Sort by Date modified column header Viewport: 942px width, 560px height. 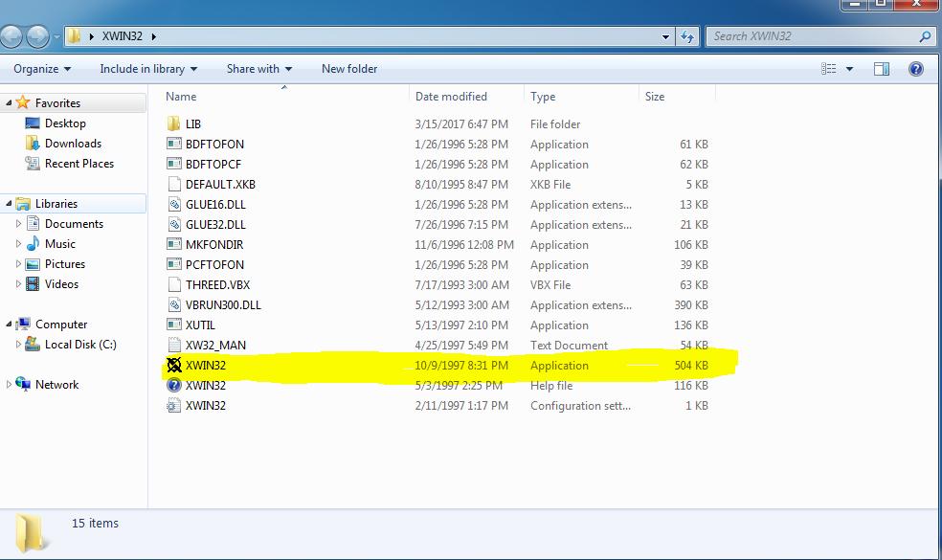coord(451,96)
